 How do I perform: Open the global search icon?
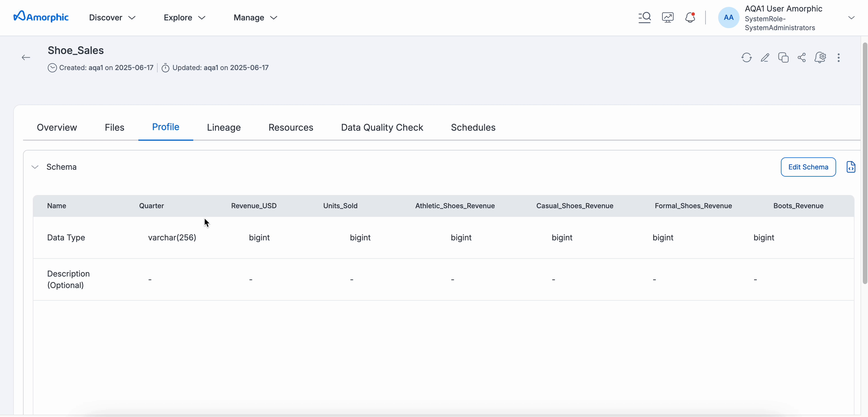(x=644, y=17)
